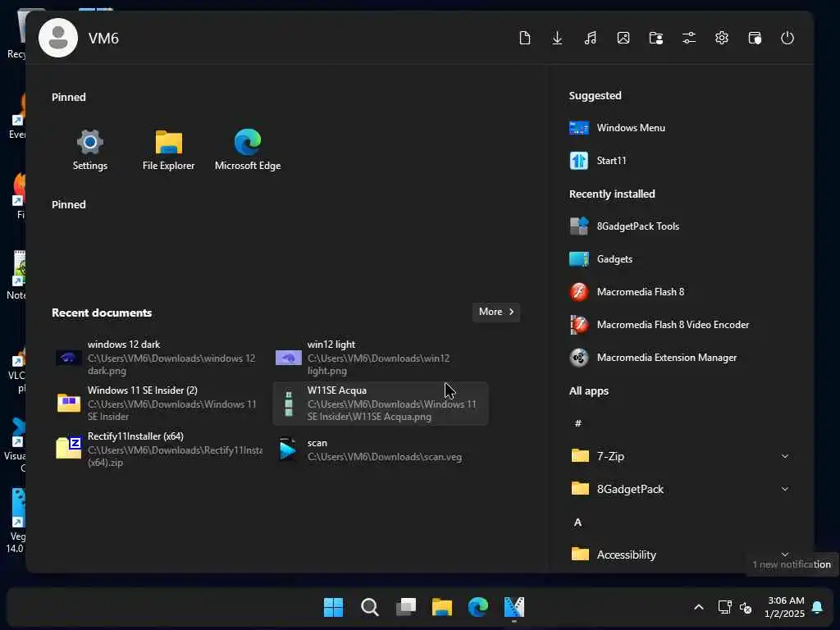Open Search from the taskbar
Image resolution: width=840 pixels, height=630 pixels.
click(370, 607)
